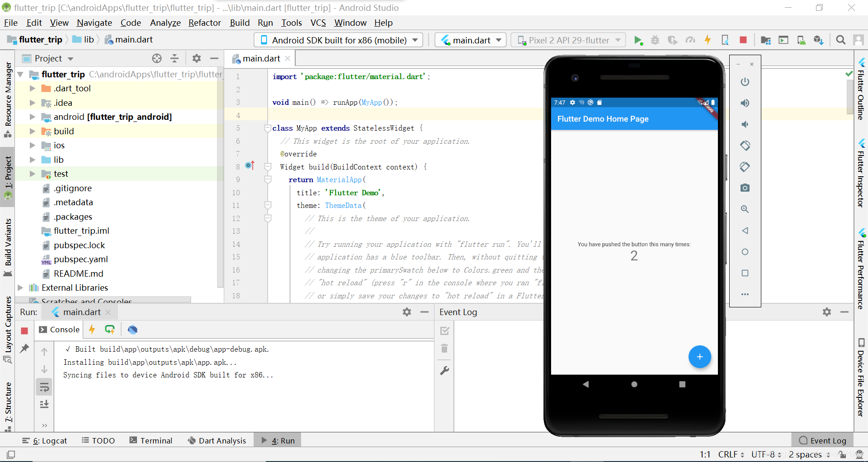Open the VCS menu

318,23
